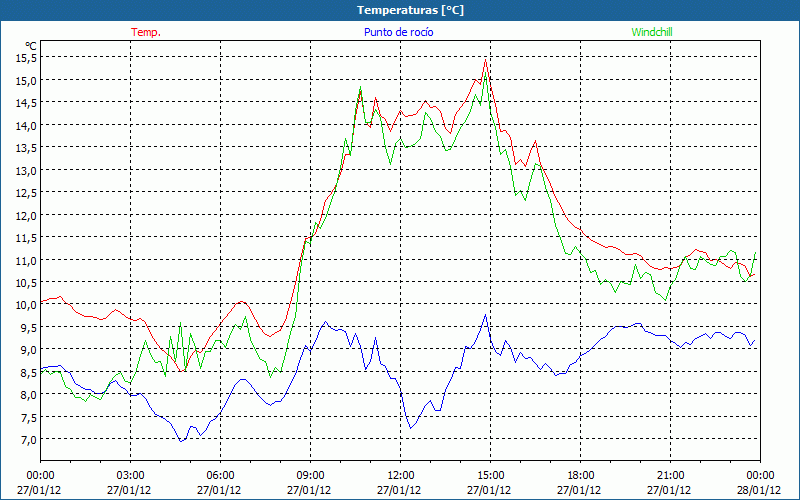
Task: Click the "10,5" y-axis value
Action: tap(27, 282)
